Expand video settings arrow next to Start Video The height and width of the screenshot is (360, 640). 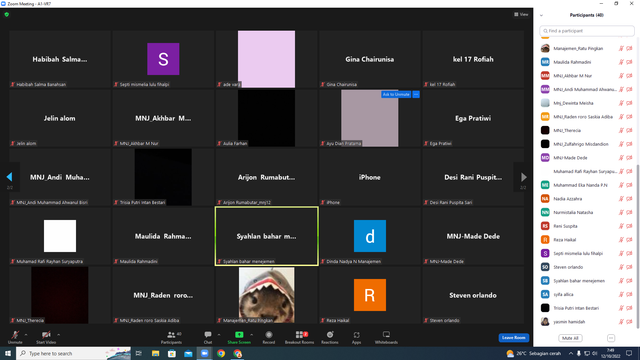click(59, 335)
